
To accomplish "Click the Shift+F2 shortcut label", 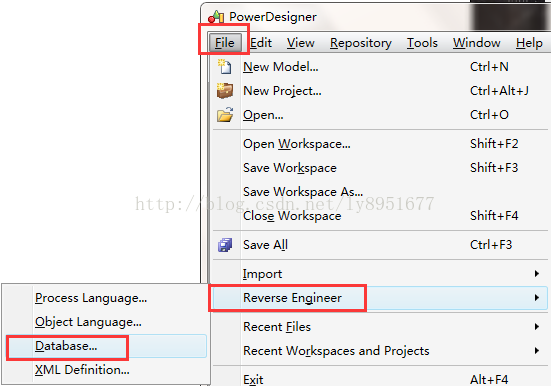I will (494, 144).
